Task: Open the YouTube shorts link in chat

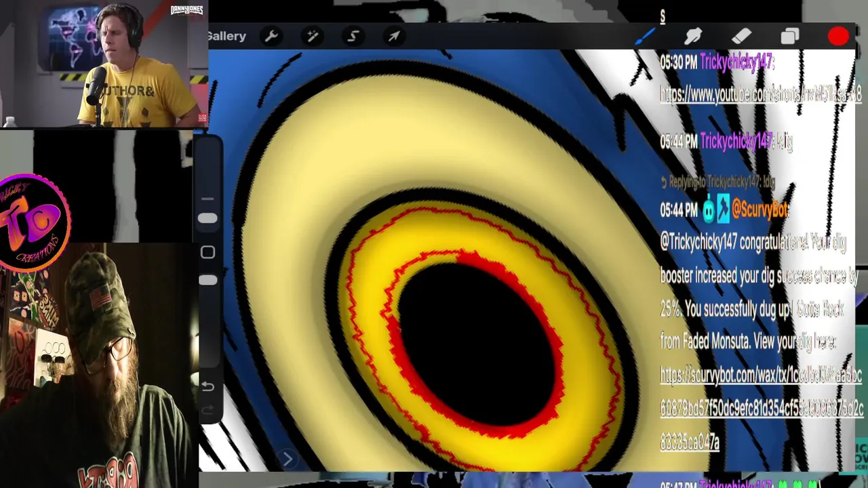Action: [x=760, y=95]
